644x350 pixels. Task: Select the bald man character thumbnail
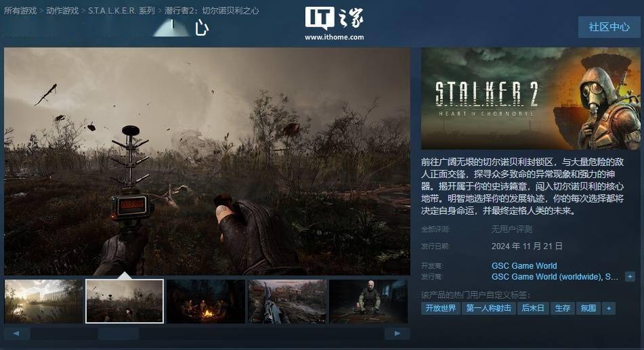pos(368,301)
